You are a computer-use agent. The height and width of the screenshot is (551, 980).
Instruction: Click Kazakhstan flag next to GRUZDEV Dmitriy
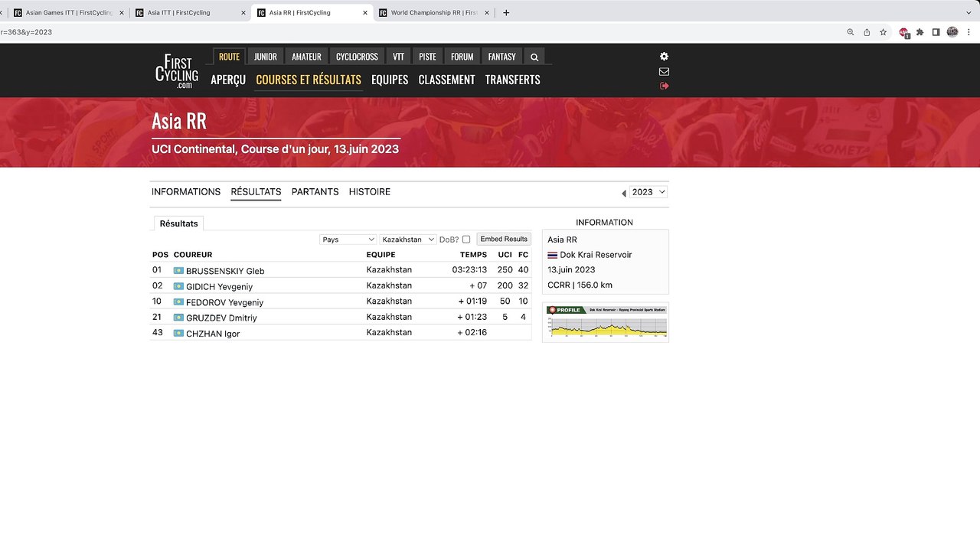(178, 318)
